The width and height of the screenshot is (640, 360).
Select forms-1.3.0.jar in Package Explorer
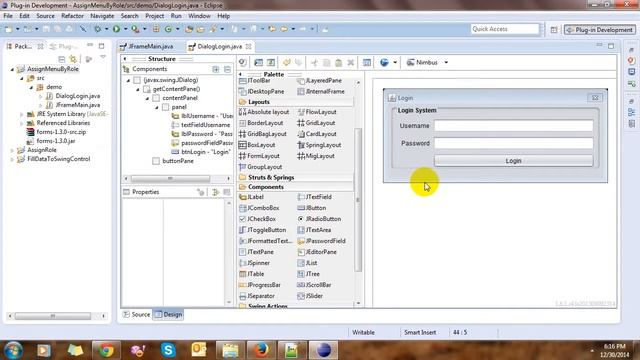click(x=51, y=141)
